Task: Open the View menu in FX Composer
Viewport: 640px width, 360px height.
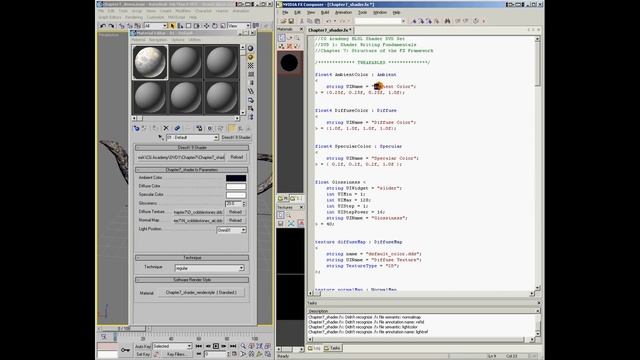Action: 311,13
